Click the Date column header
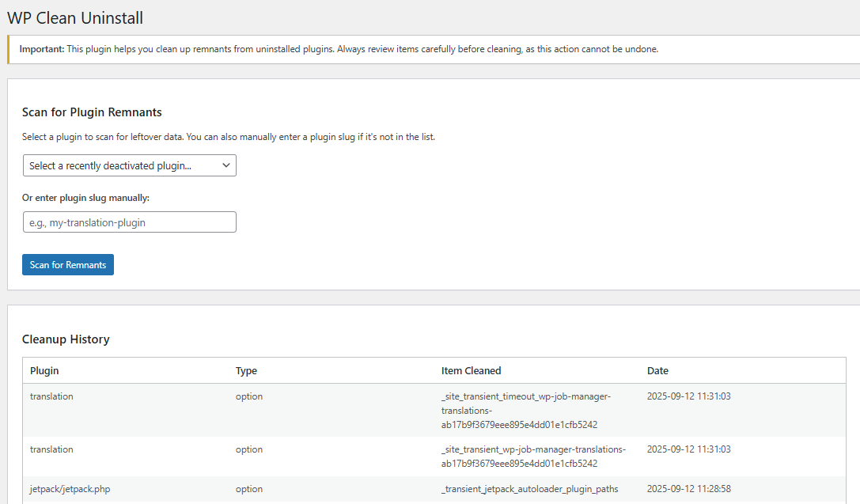This screenshot has width=860, height=504. click(x=657, y=370)
